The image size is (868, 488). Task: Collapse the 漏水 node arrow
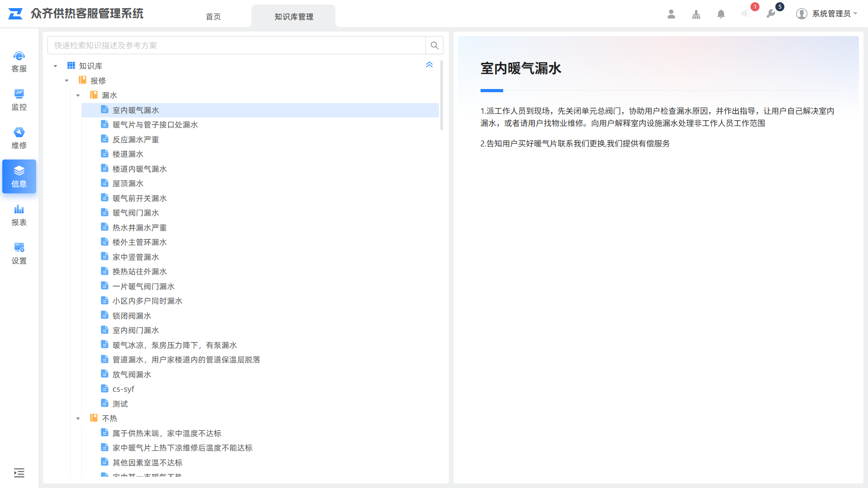click(x=78, y=95)
